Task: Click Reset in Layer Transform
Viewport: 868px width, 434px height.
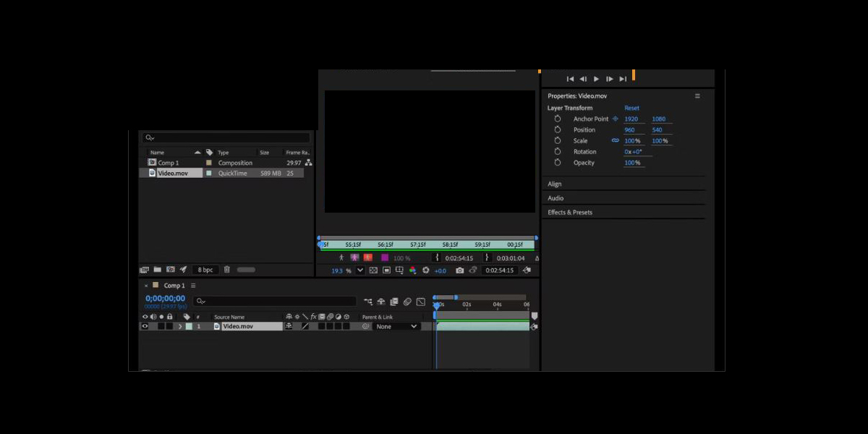Action: (631, 109)
